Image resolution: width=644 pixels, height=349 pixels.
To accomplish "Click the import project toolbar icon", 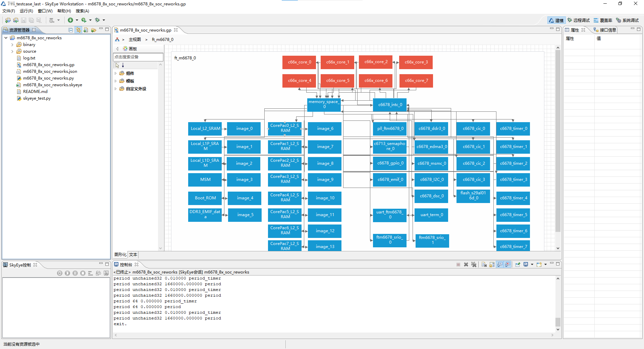I will (15, 20).
